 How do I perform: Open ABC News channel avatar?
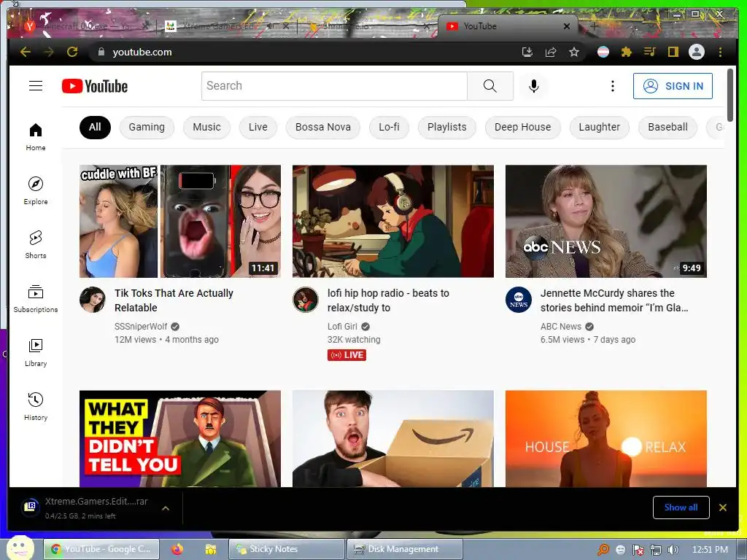519,300
